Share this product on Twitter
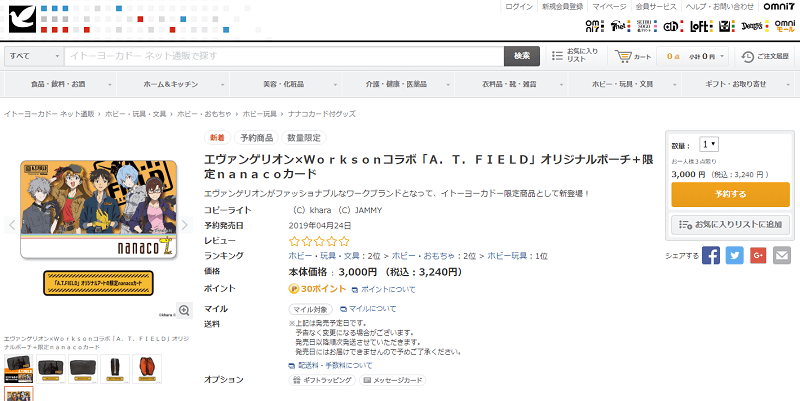 735,255
